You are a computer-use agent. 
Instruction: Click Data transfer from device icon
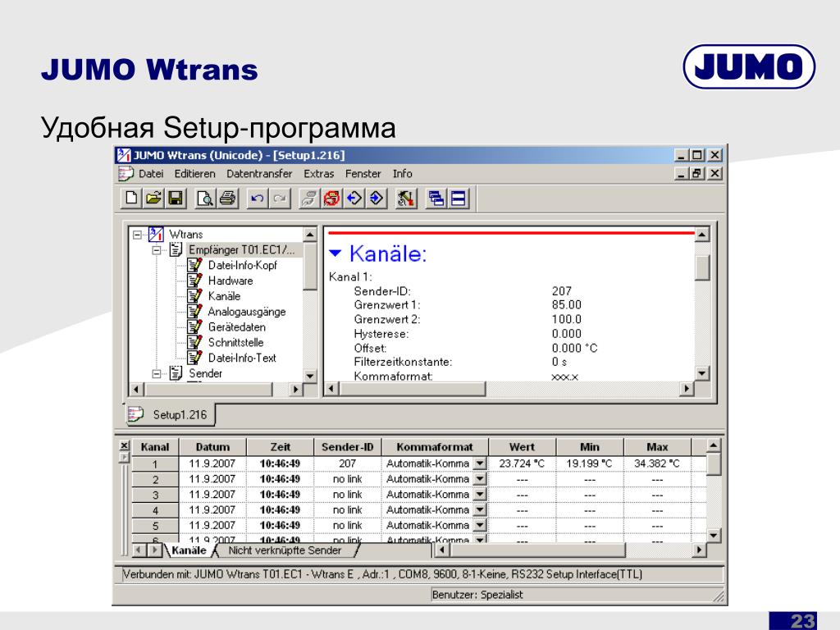tap(376, 199)
